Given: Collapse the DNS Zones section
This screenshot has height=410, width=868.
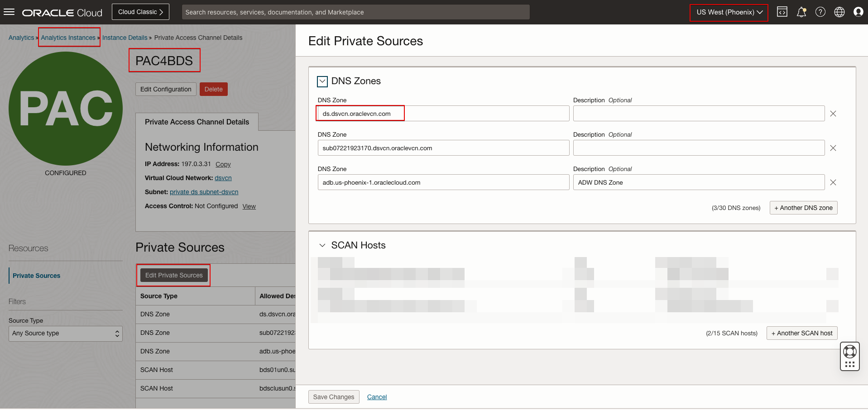Looking at the screenshot, I should [322, 81].
